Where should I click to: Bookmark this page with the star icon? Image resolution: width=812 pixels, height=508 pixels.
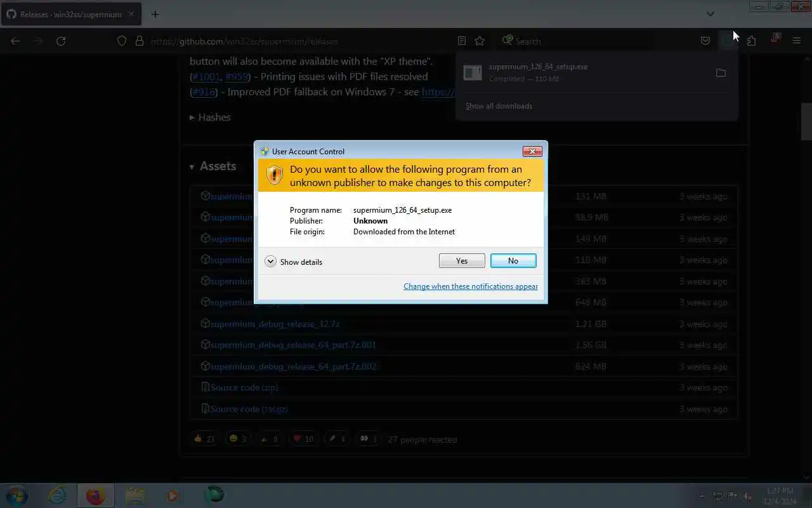[x=480, y=41]
